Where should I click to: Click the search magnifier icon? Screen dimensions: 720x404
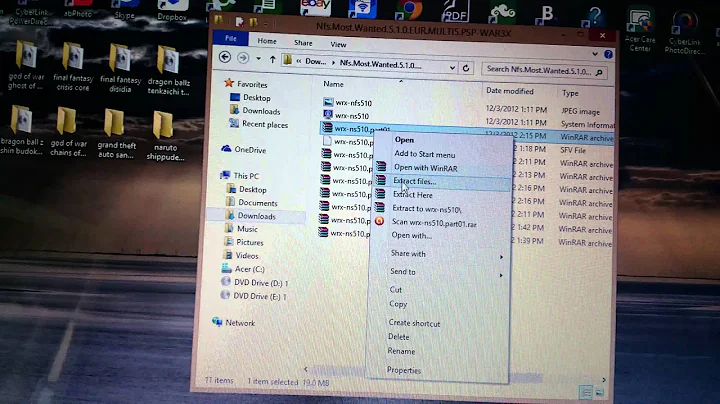click(599, 72)
